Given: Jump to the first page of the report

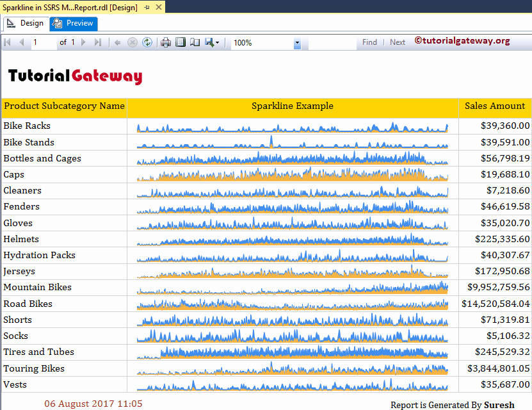Looking at the screenshot, I should [7, 42].
